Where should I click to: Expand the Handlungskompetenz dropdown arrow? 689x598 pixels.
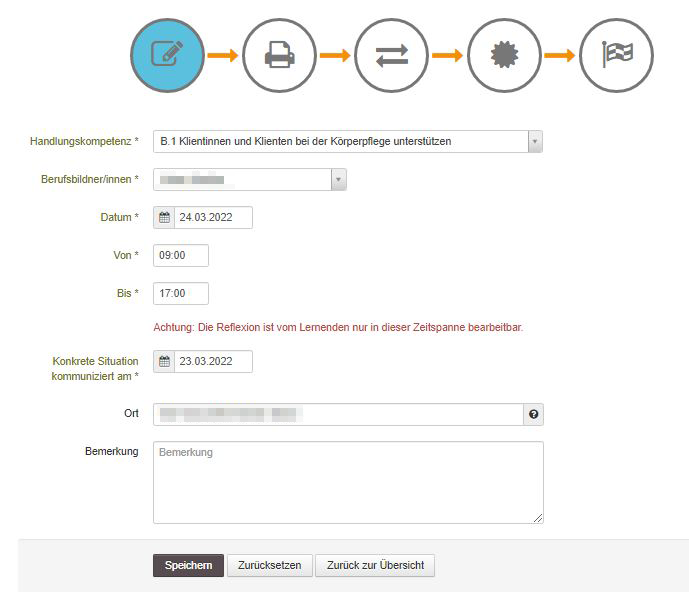535,142
